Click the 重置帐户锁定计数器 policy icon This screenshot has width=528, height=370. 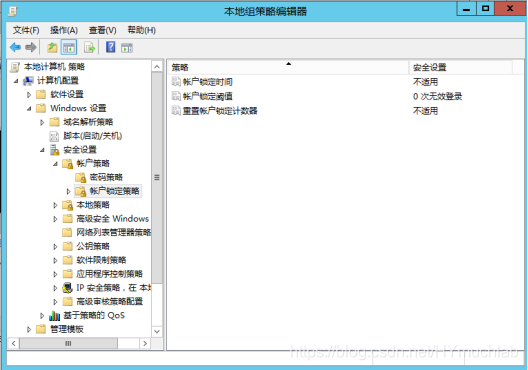coord(176,110)
